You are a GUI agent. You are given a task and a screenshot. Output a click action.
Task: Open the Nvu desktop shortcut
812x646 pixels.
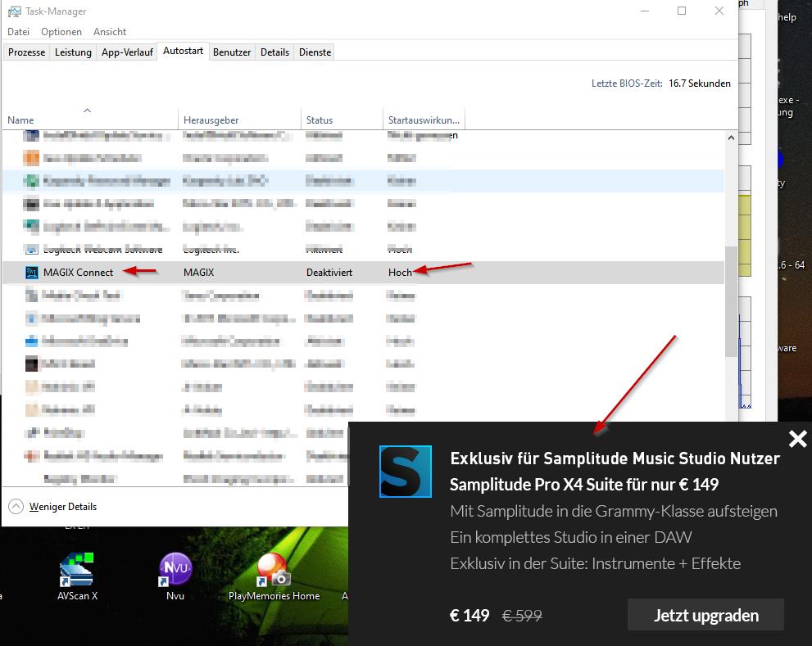coord(175,577)
